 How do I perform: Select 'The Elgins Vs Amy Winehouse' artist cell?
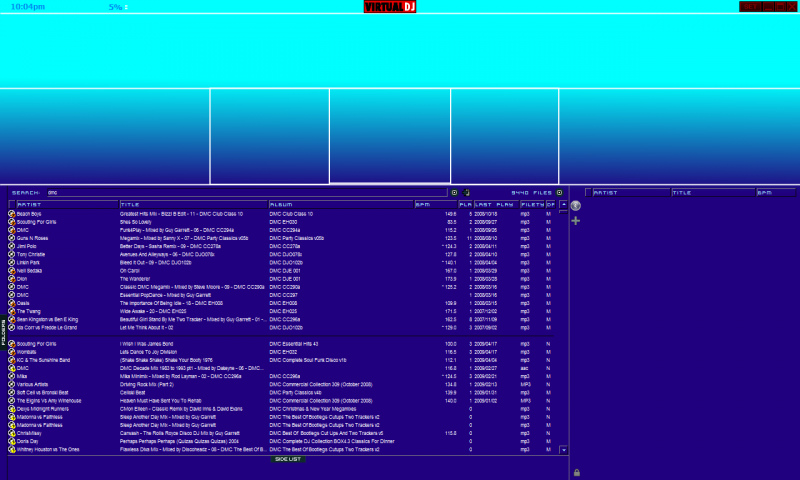click(x=49, y=401)
